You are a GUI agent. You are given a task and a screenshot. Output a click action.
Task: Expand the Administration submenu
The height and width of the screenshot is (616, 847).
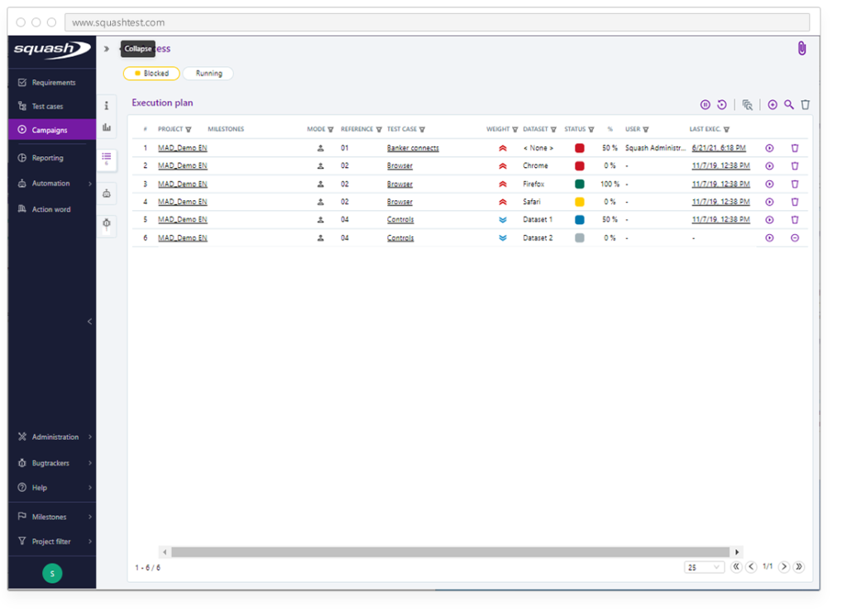[89, 437]
